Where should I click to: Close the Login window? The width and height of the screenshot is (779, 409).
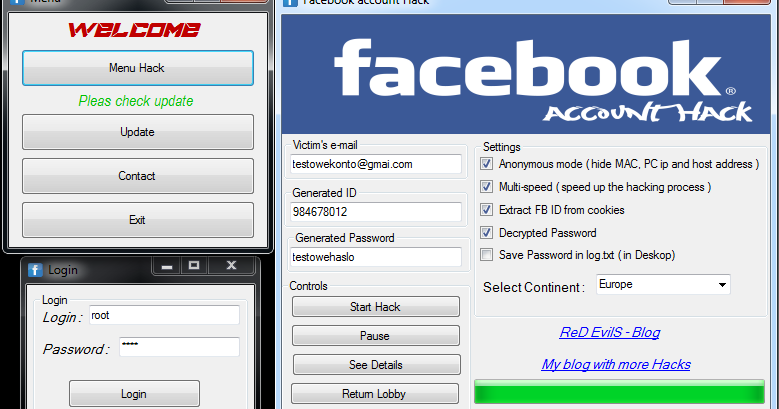pyautogui.click(x=231, y=266)
